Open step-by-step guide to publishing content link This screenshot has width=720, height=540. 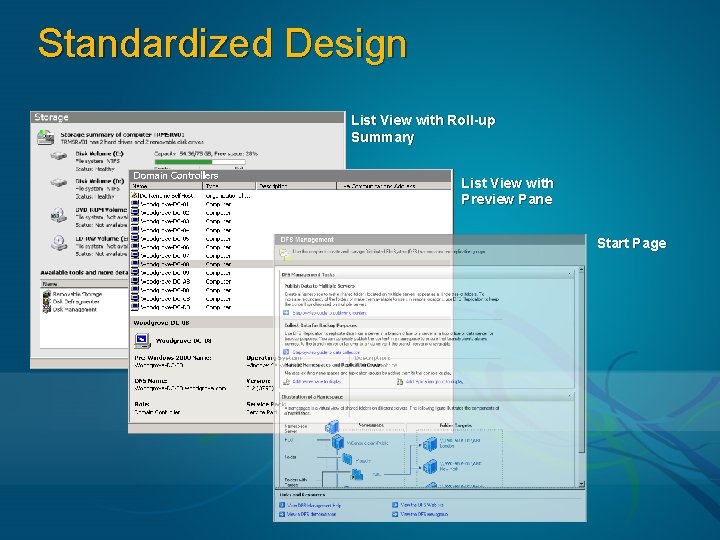330,313
